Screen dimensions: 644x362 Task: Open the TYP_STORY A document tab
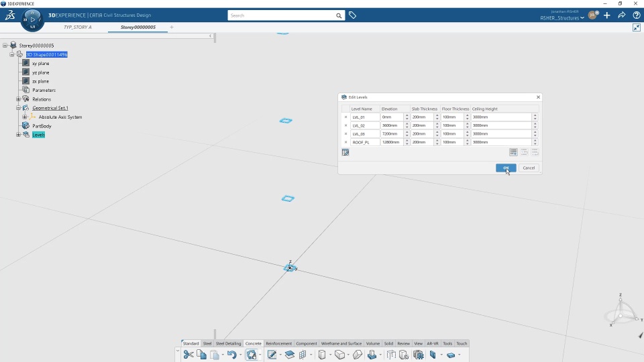coord(78,27)
